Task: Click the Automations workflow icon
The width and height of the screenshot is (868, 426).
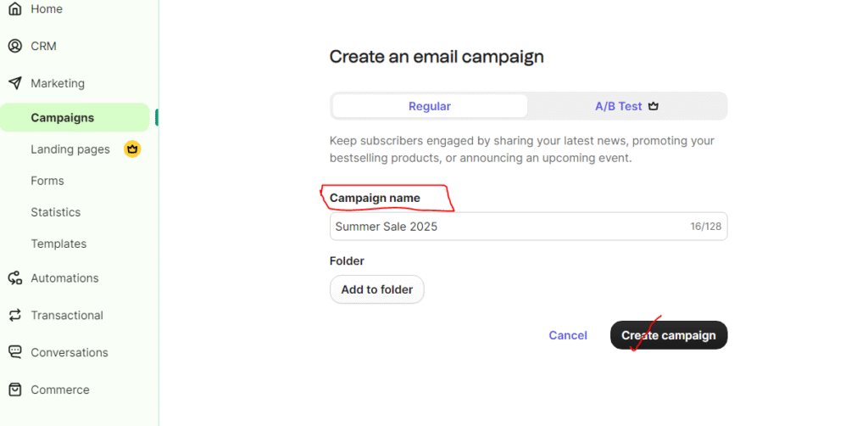Action: point(14,278)
